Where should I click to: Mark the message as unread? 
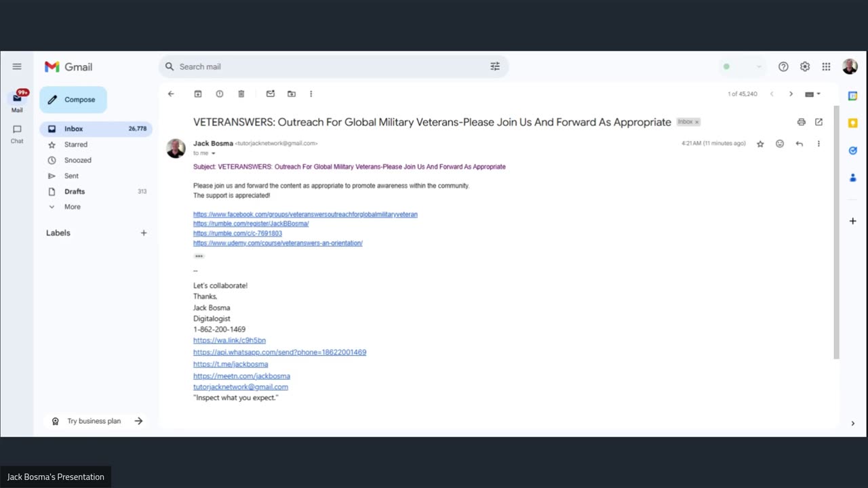click(270, 94)
